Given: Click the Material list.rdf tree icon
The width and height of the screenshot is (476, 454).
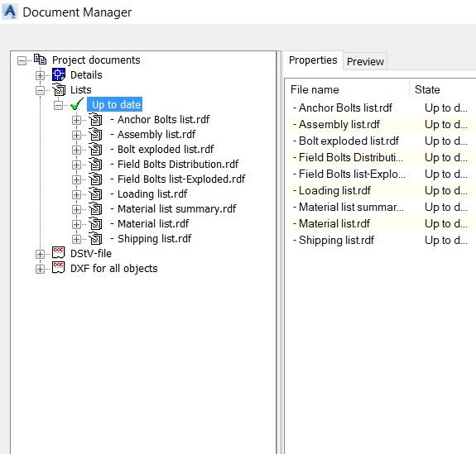Looking at the screenshot, I should pyautogui.click(x=95, y=223).
